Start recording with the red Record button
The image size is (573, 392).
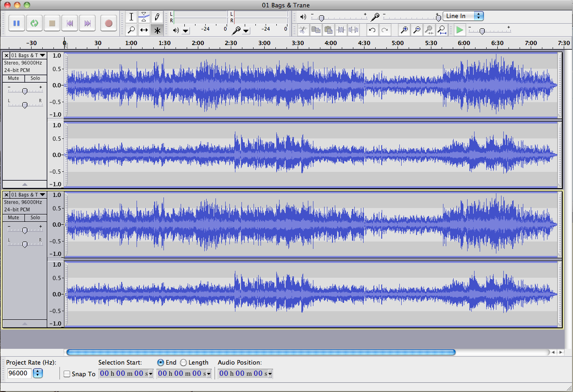[x=109, y=23]
